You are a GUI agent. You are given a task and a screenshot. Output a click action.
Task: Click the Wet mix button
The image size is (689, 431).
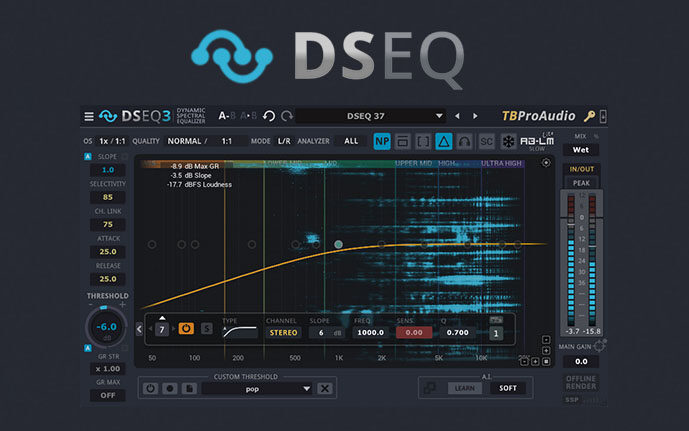pos(581,150)
